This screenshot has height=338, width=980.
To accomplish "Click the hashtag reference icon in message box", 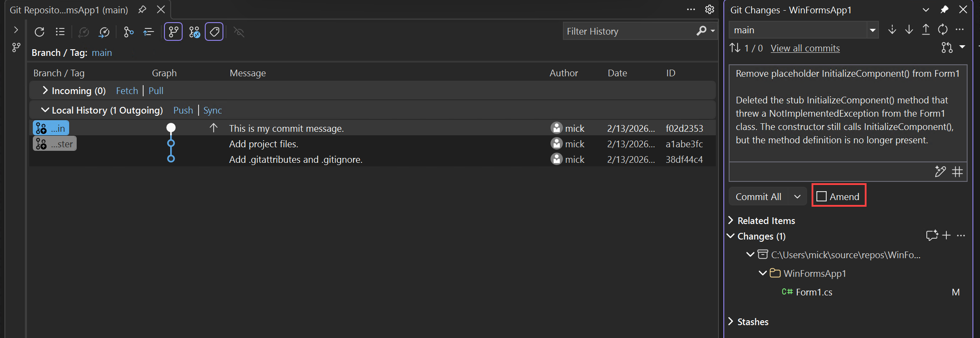I will [957, 172].
